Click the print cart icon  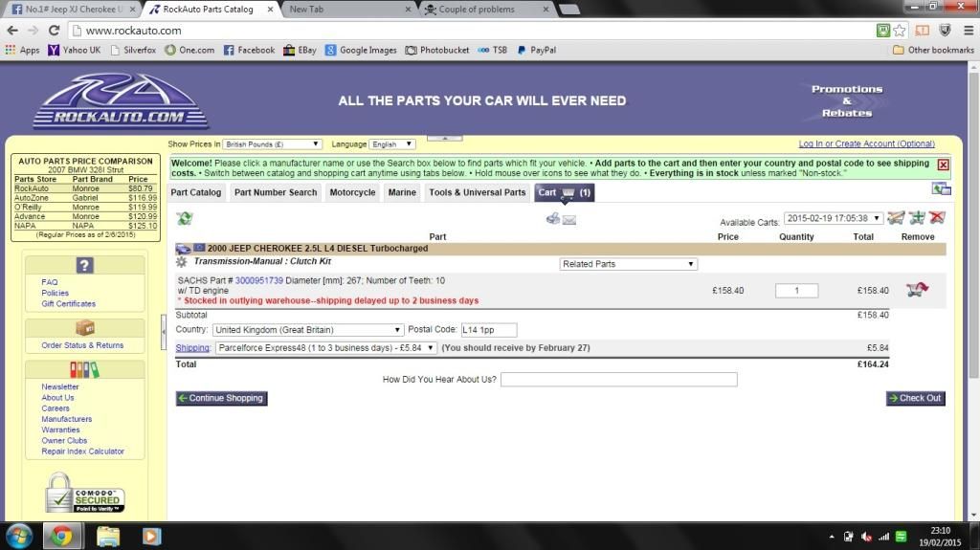pyautogui.click(x=552, y=218)
